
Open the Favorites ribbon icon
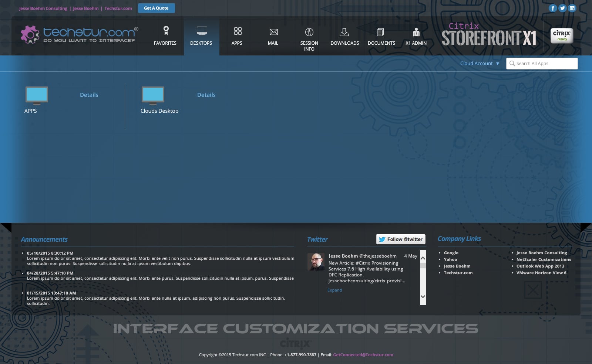(x=166, y=31)
